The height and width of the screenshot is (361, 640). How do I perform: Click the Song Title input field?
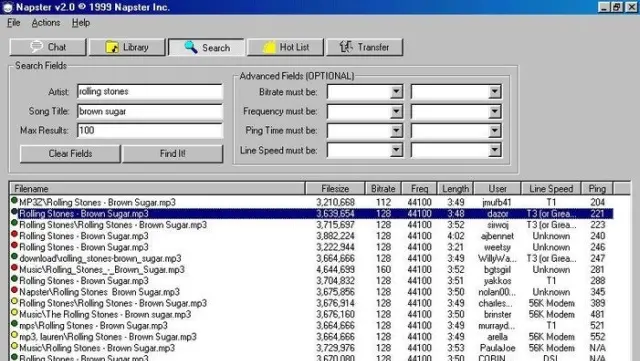[150, 111]
